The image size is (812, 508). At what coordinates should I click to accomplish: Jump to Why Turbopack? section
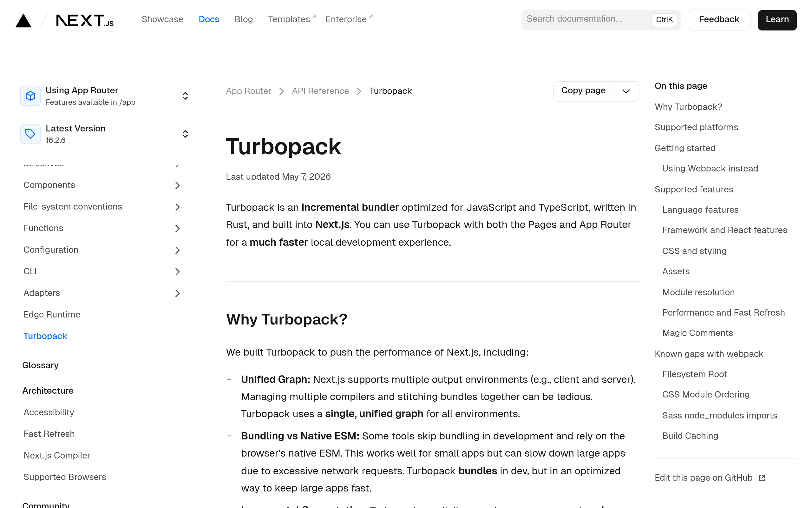point(688,107)
